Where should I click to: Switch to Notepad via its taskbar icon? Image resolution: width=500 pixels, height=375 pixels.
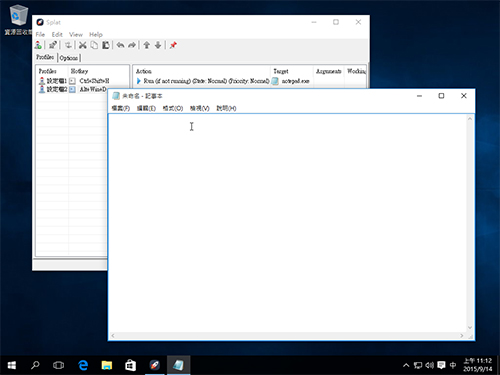pos(178,365)
